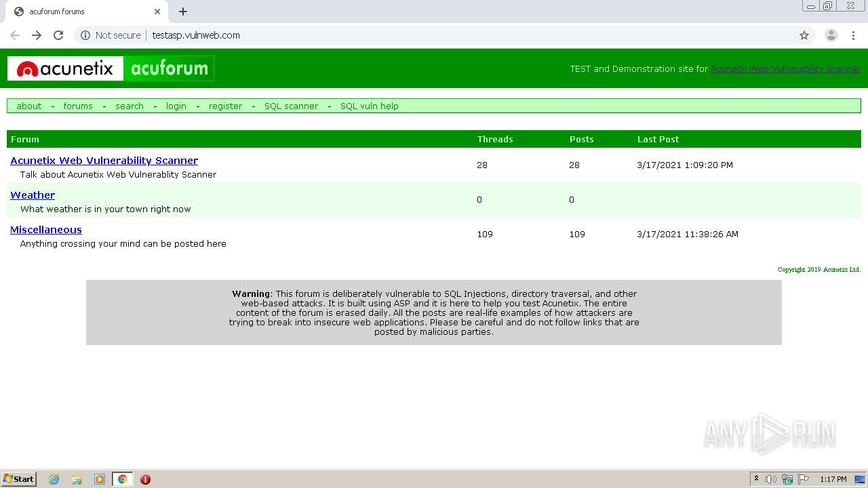
Task: Click post count 28 for Acunetix forum
Action: coord(574,165)
